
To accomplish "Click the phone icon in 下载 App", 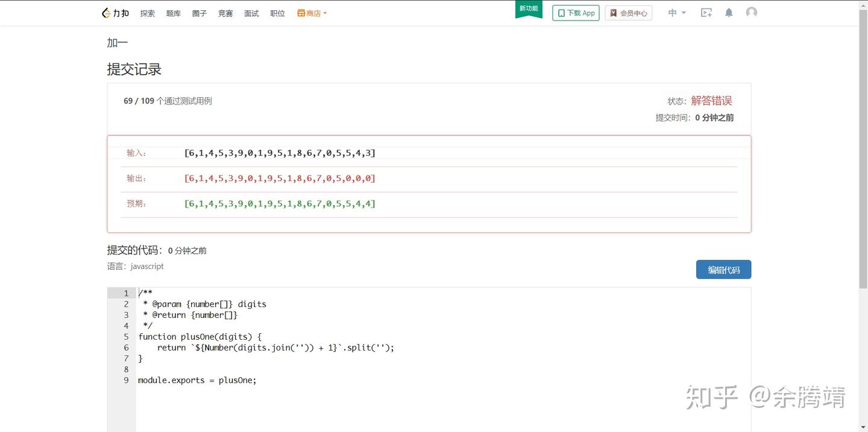I will point(561,13).
